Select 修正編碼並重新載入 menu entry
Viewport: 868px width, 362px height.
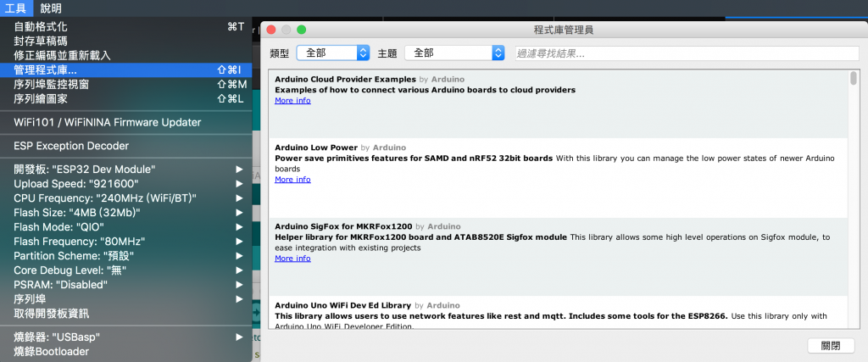126,55
